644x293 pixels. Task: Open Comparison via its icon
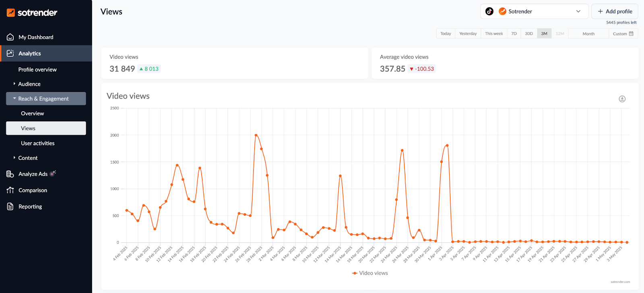10,190
